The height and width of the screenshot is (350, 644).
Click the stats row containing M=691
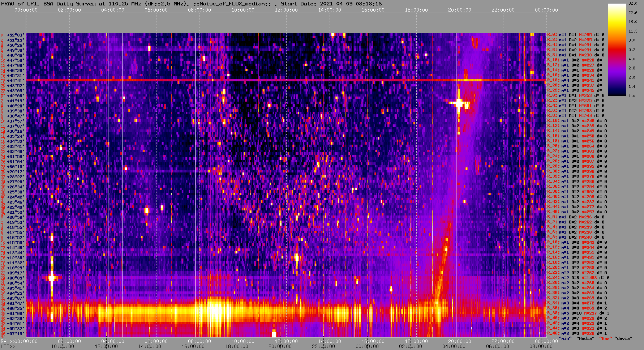[x=576, y=106]
